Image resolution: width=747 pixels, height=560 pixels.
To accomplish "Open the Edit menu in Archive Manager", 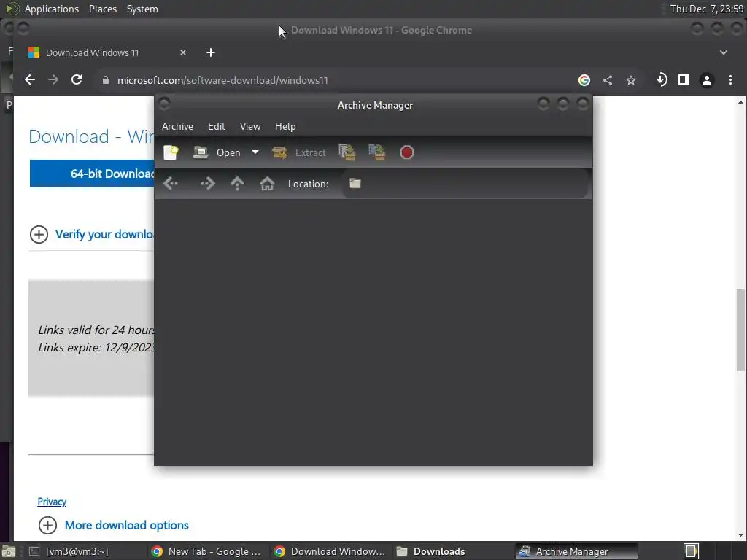I will coord(216,126).
